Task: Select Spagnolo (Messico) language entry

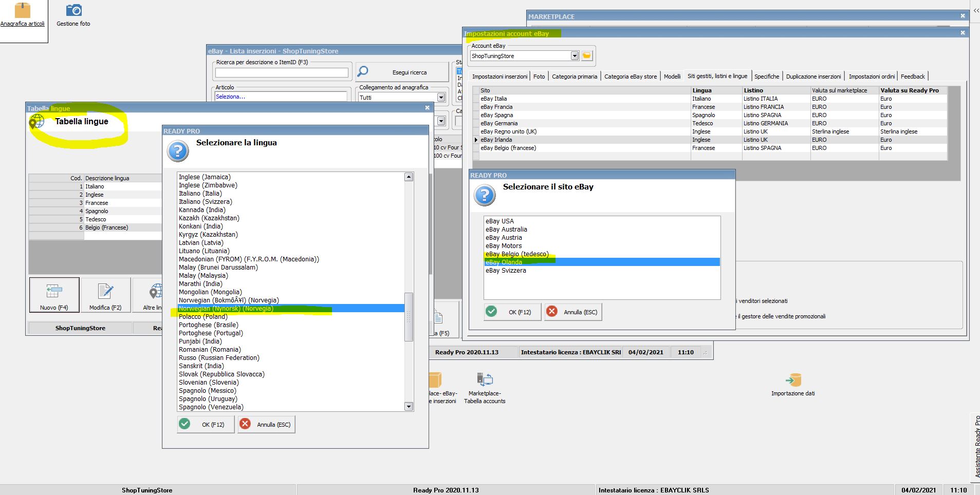Action: click(x=291, y=391)
